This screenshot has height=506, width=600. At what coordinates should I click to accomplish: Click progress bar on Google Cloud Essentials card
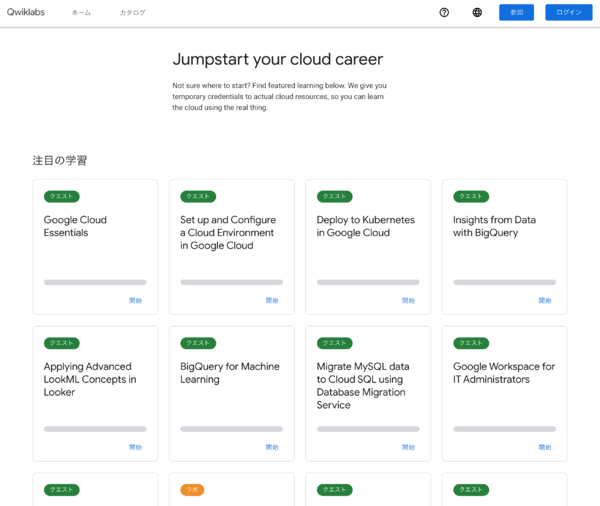95,282
